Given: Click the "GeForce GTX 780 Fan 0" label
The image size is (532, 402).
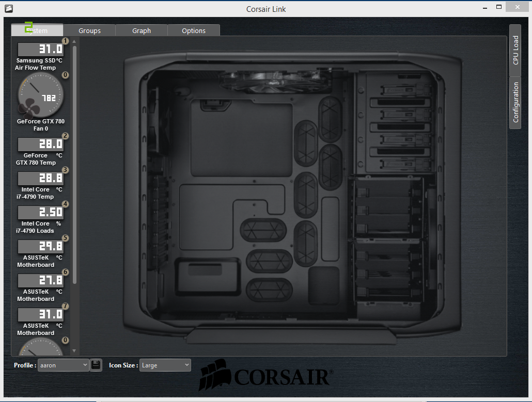Looking at the screenshot, I should [40, 125].
